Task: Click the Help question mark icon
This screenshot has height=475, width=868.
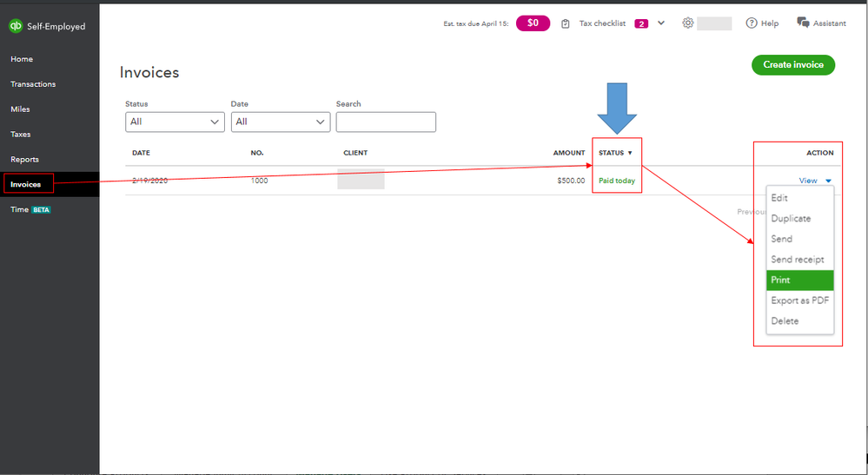Action: click(752, 23)
